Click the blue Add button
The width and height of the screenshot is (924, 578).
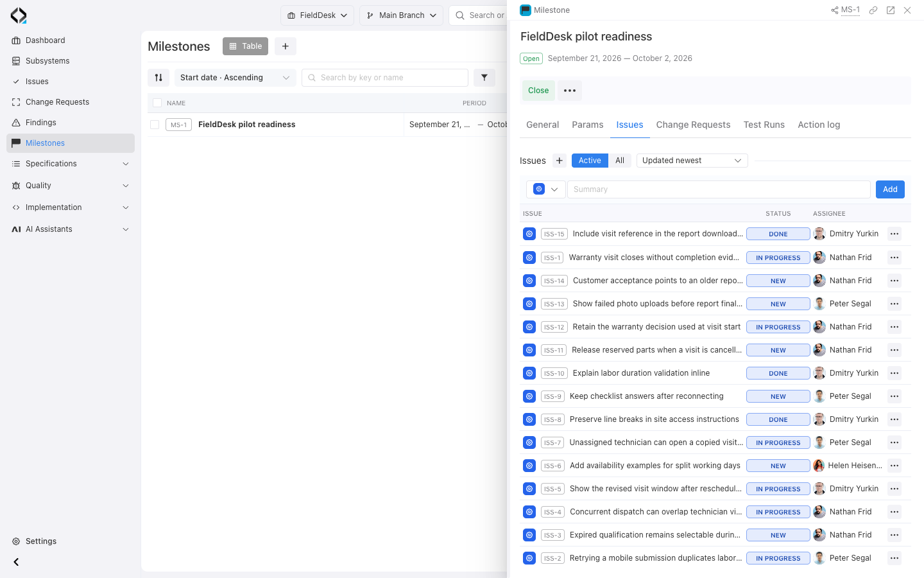point(890,189)
